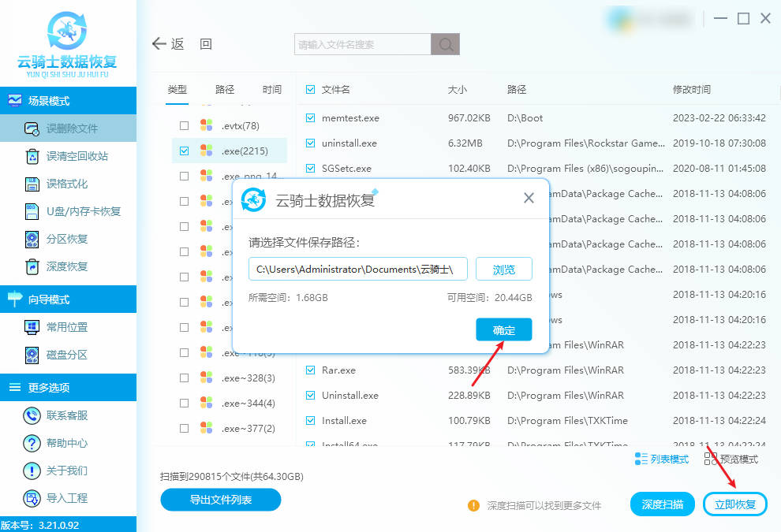Screen dimensions: 781x532
Task: Click the search magnifier button
Action: coord(446,44)
